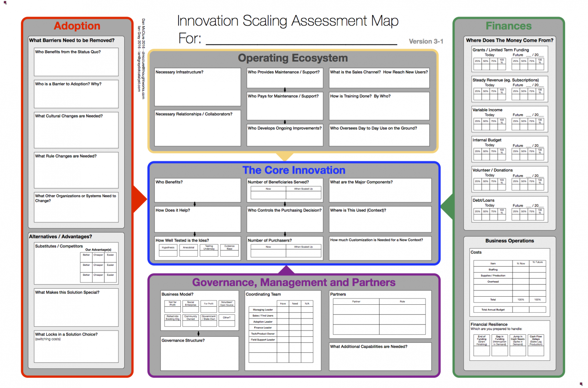Click the For: name line field
588x388 pixels.
(x=301, y=39)
